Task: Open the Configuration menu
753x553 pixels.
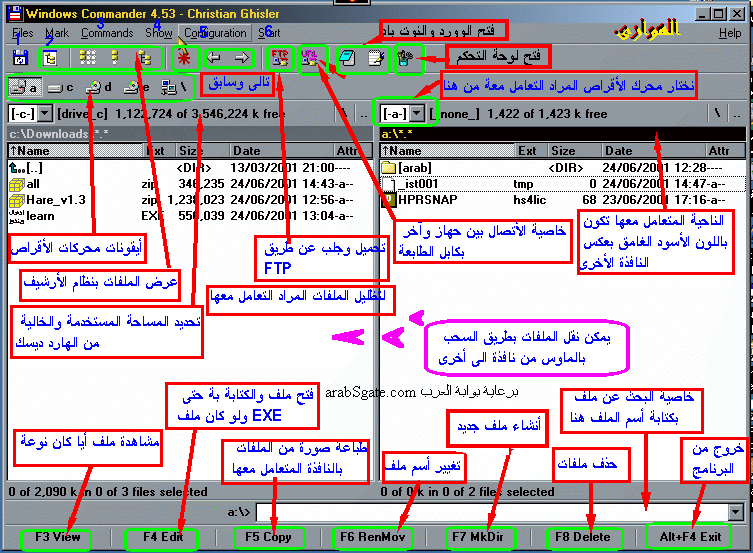Action: [x=215, y=33]
